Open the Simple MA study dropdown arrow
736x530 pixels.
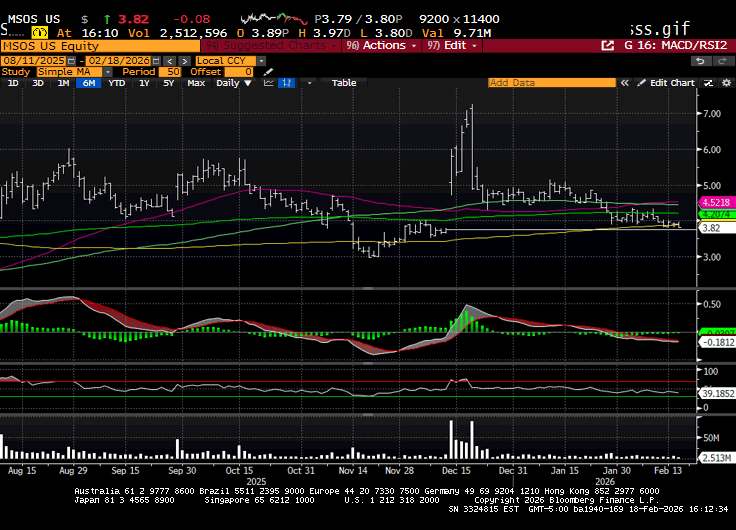click(108, 72)
